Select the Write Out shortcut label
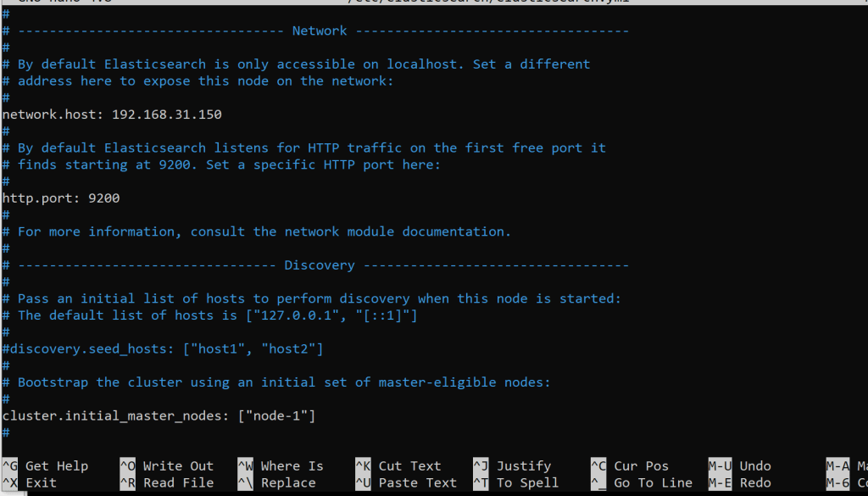The width and height of the screenshot is (868, 496). click(x=178, y=465)
